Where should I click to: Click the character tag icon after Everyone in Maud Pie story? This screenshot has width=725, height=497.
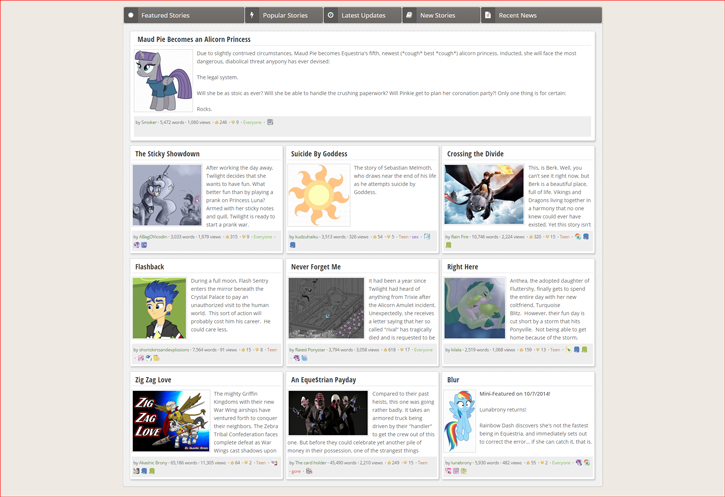pos(270,122)
